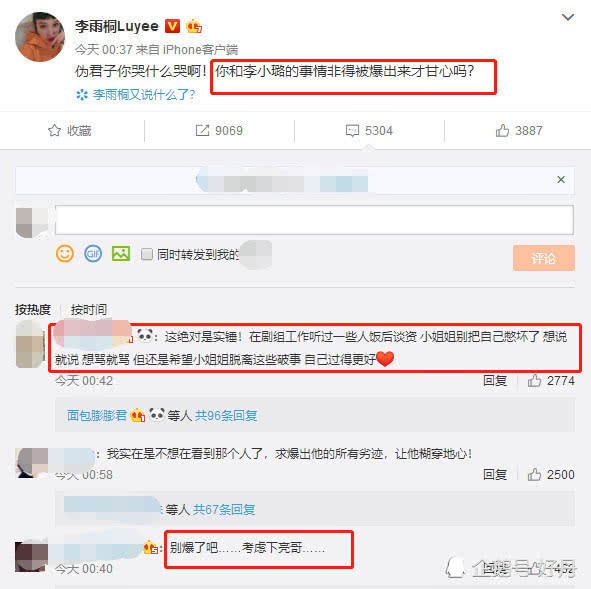Click the repost icon showing 9069

202,130
